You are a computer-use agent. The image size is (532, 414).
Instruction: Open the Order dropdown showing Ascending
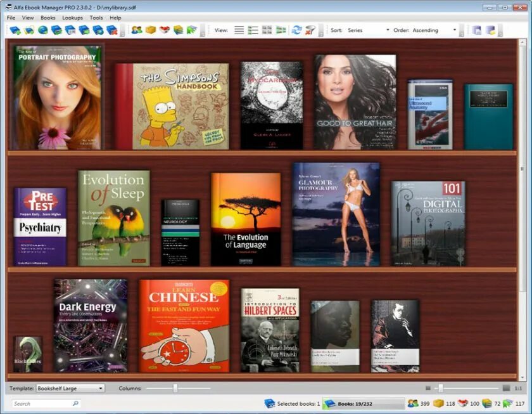pyautogui.click(x=434, y=30)
